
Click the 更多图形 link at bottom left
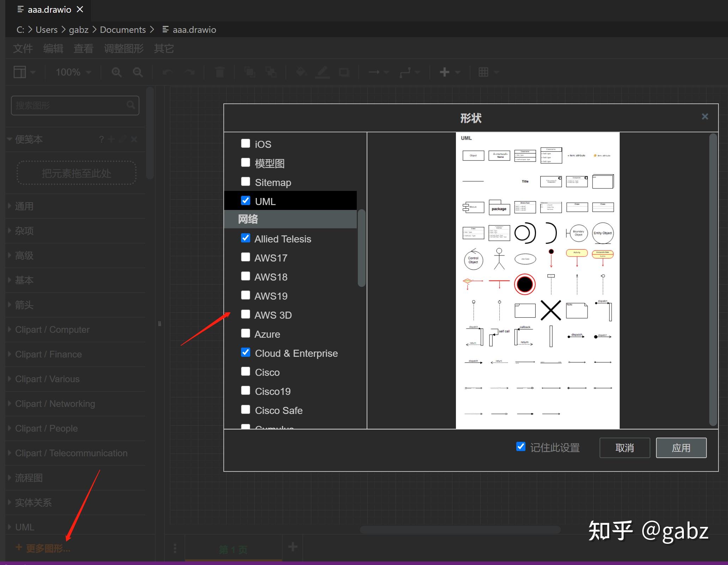pyautogui.click(x=42, y=548)
